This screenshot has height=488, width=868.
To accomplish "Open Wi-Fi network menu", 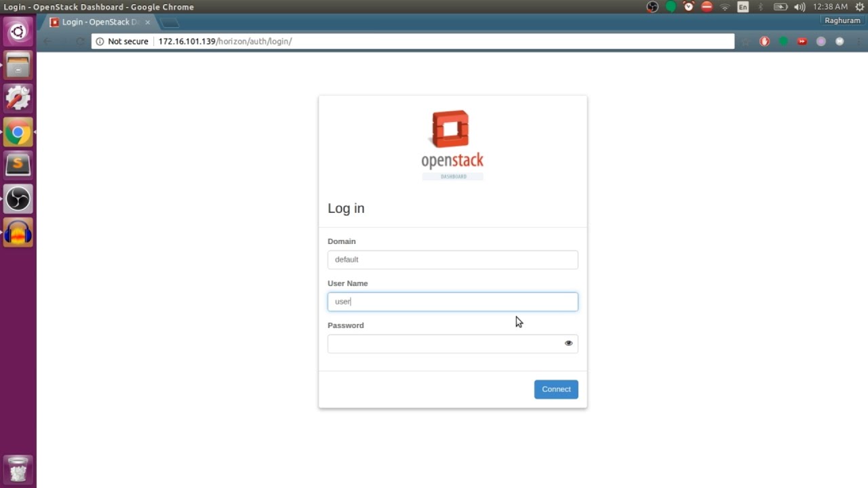I will pyautogui.click(x=725, y=7).
